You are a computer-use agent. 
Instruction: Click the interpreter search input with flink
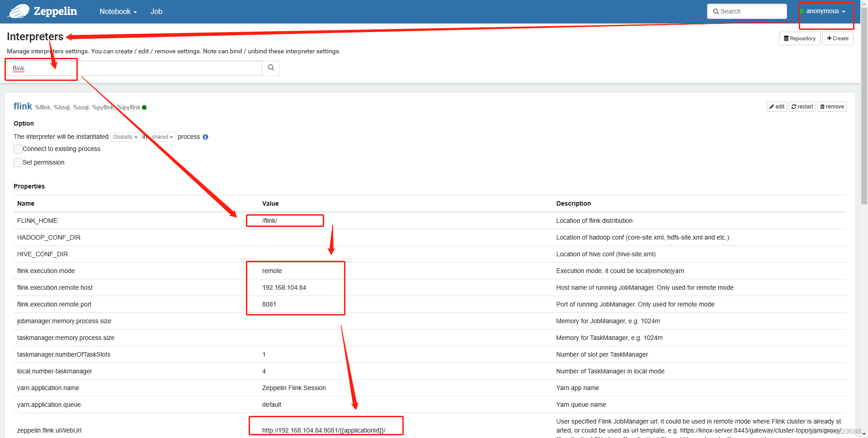tap(134, 68)
